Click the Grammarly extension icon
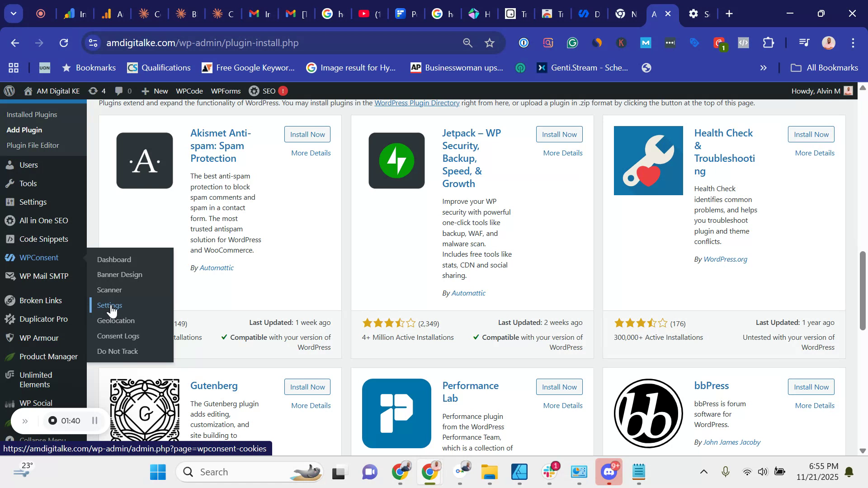The height and width of the screenshot is (488, 868). (x=572, y=43)
